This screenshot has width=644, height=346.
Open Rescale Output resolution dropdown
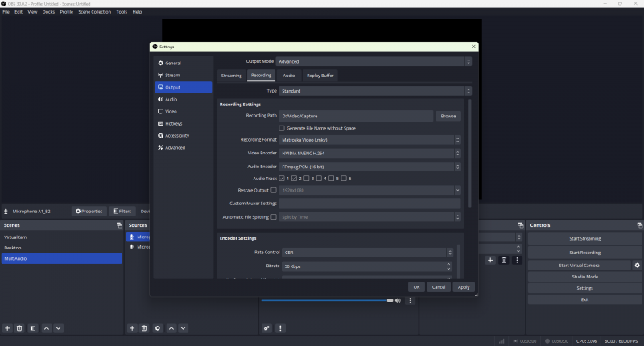(x=369, y=191)
